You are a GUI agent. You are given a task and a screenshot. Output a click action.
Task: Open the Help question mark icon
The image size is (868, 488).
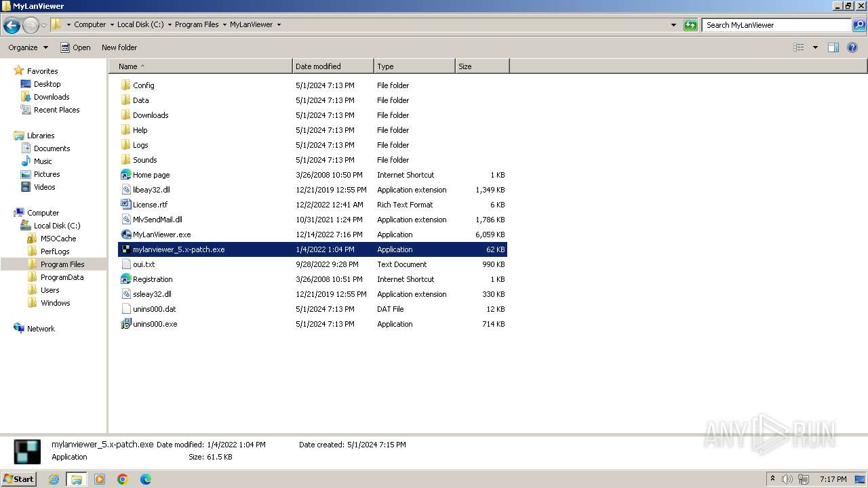point(852,47)
